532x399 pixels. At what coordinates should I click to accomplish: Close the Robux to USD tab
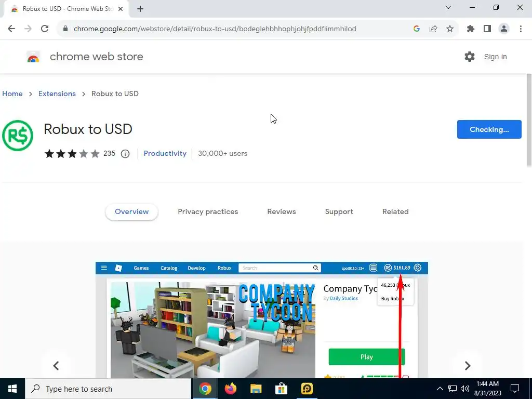tap(121, 9)
